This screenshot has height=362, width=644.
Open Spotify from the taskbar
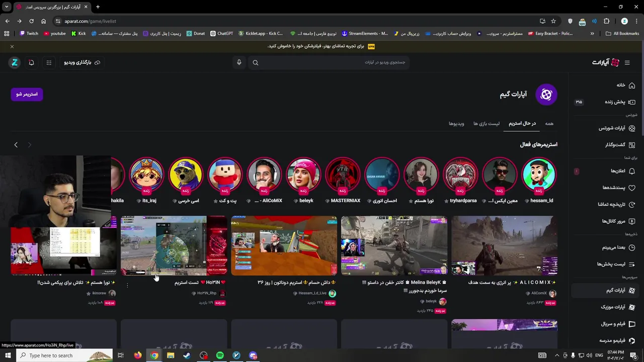[220, 355]
